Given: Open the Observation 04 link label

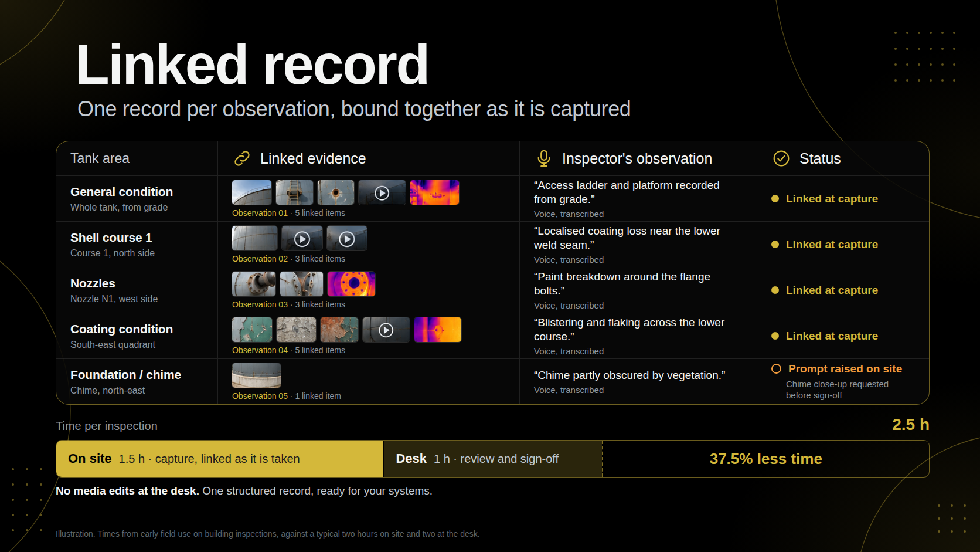Looking at the screenshot, I should [x=260, y=350].
